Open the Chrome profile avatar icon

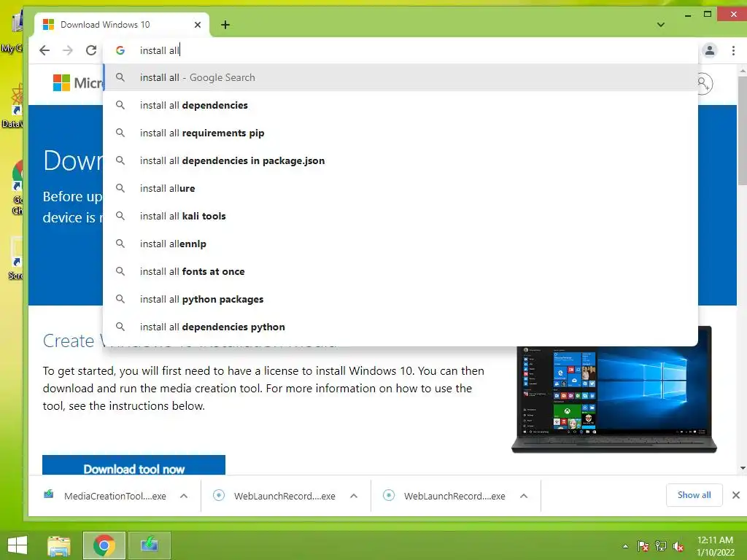(x=709, y=50)
